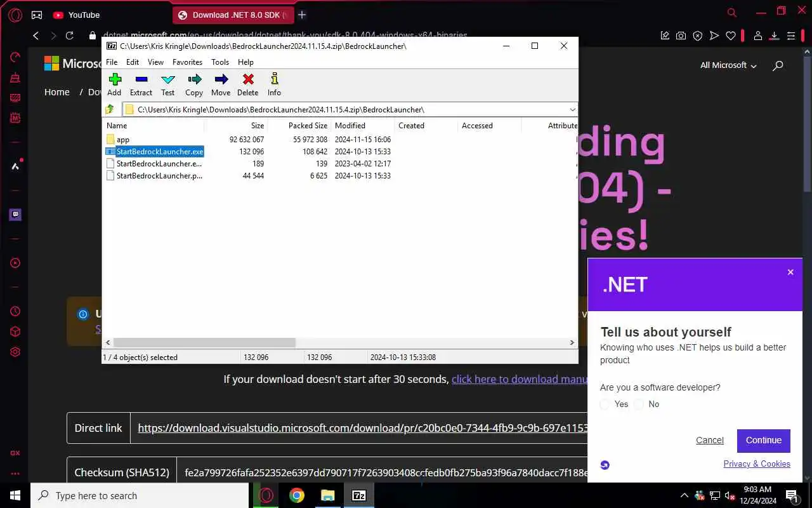Viewport: 812px width, 508px height.
Task: Open Windows Start menu
Action: tap(15, 496)
